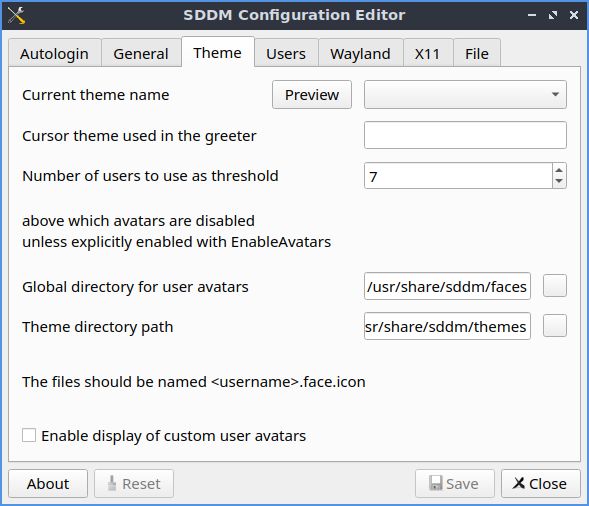This screenshot has height=506, width=589.
Task: Click the Save button
Action: tap(455, 484)
